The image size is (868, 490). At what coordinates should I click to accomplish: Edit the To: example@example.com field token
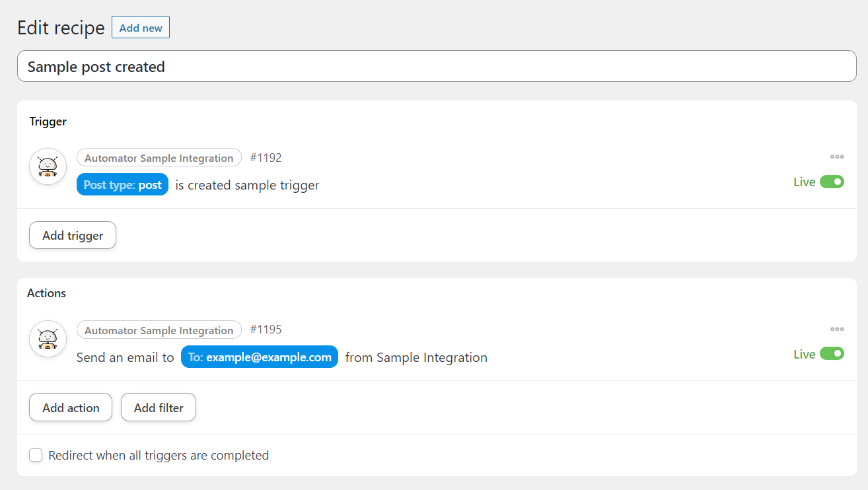pyautogui.click(x=260, y=357)
